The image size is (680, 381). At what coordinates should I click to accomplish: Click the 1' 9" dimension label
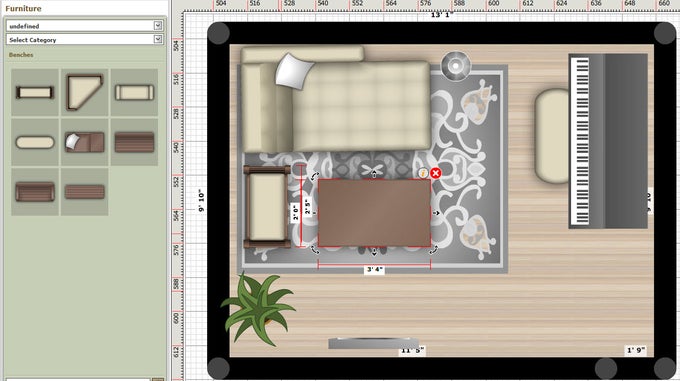[x=636, y=350]
